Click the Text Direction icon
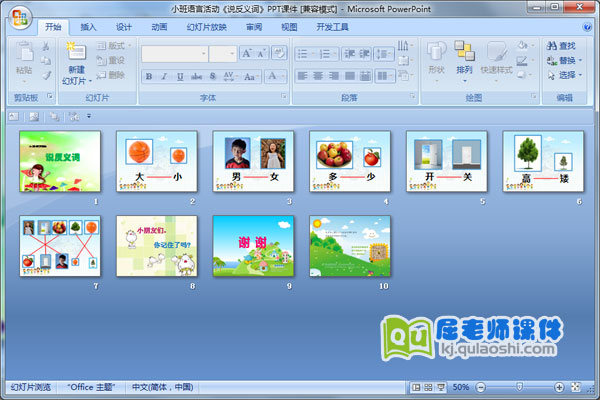Viewport: 600px width, 400px height. coord(403,46)
